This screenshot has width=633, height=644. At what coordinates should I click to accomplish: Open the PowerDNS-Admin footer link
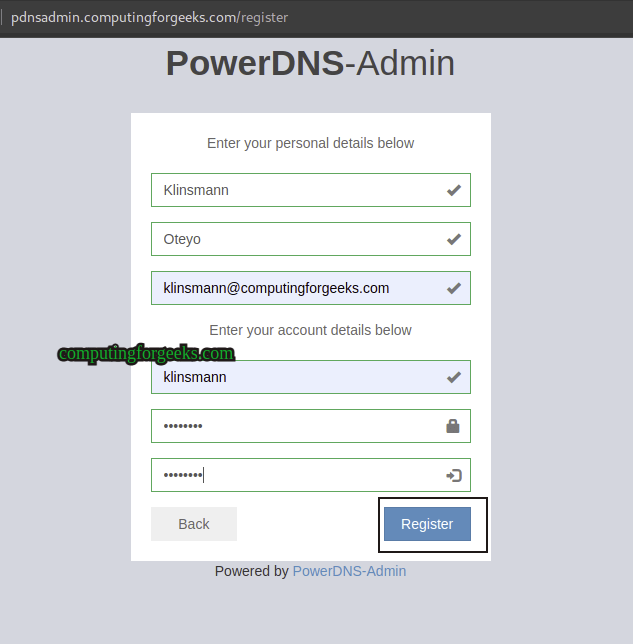[x=349, y=571]
